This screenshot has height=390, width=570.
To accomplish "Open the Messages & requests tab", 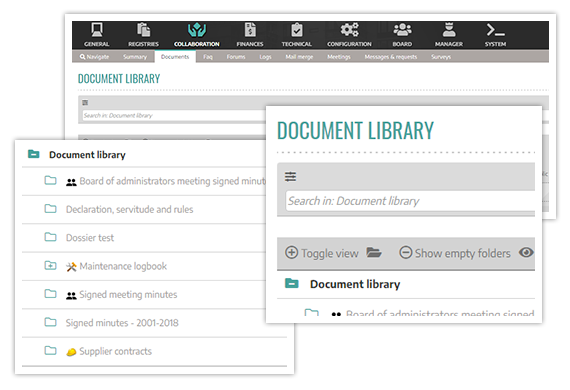I will click(x=391, y=57).
